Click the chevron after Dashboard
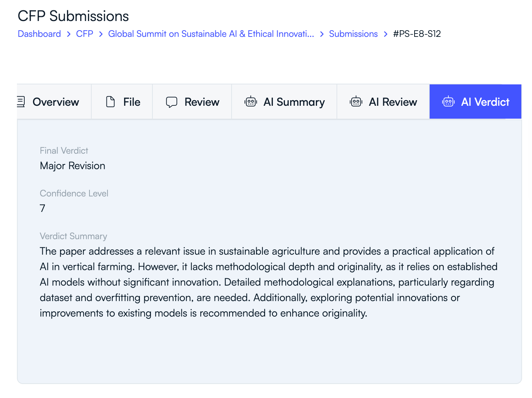The width and height of the screenshot is (532, 398). (x=68, y=34)
